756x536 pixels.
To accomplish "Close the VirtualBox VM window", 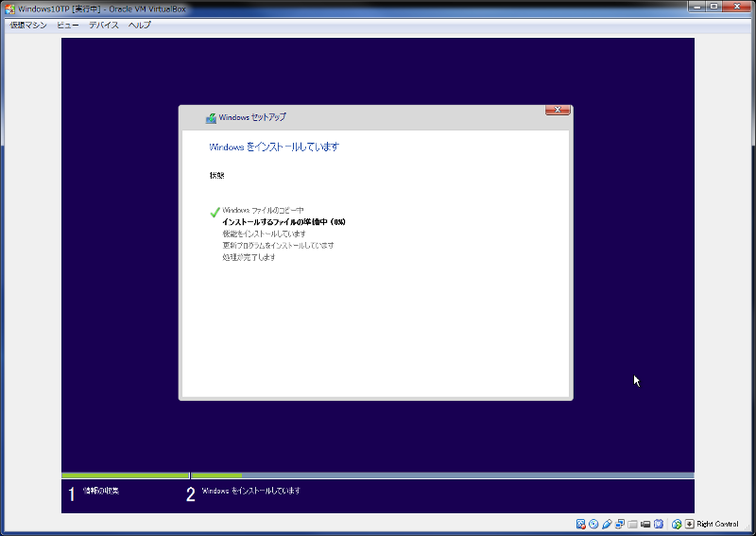I will [x=737, y=7].
